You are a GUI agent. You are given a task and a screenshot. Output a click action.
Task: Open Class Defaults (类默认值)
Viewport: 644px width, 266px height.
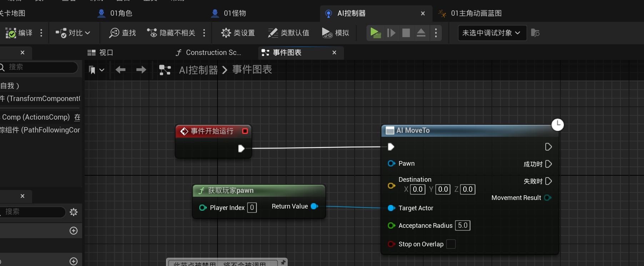tap(289, 33)
